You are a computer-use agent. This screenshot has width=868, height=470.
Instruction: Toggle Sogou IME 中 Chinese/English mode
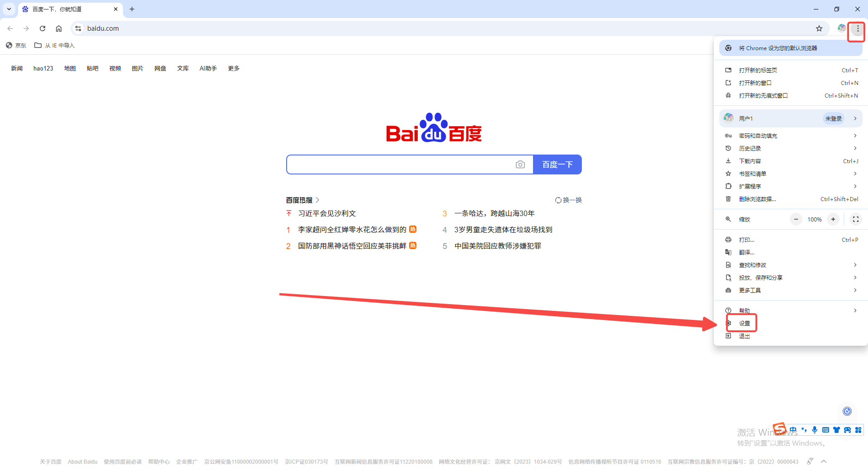(793, 430)
